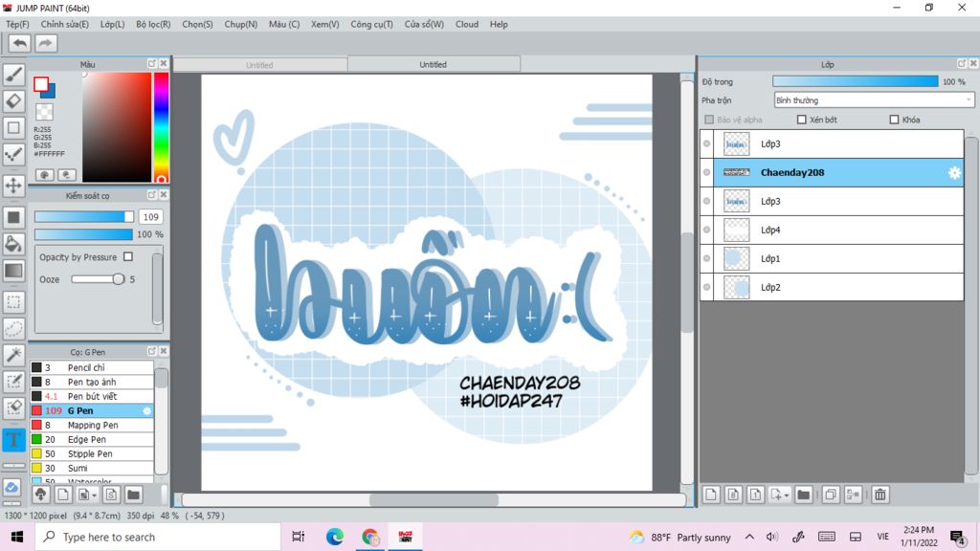Image resolution: width=980 pixels, height=551 pixels.
Task: Open Microsoft Edge from the taskbar
Action: 335,537
